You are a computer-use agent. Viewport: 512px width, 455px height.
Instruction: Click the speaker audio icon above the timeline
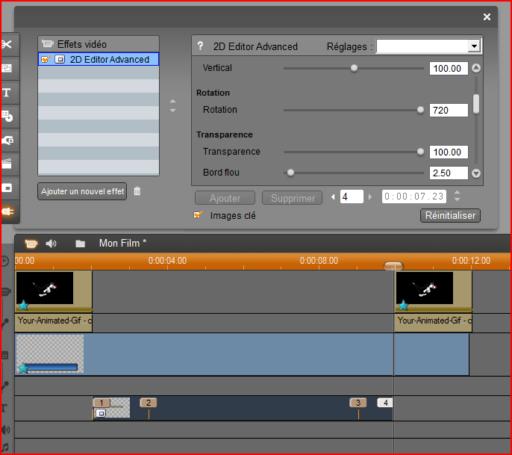pos(51,244)
